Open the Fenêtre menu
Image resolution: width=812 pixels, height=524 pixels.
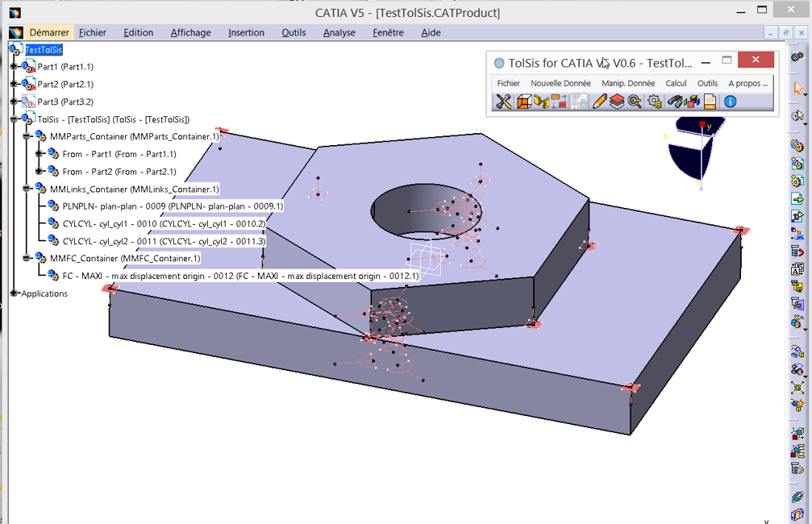pos(388,32)
